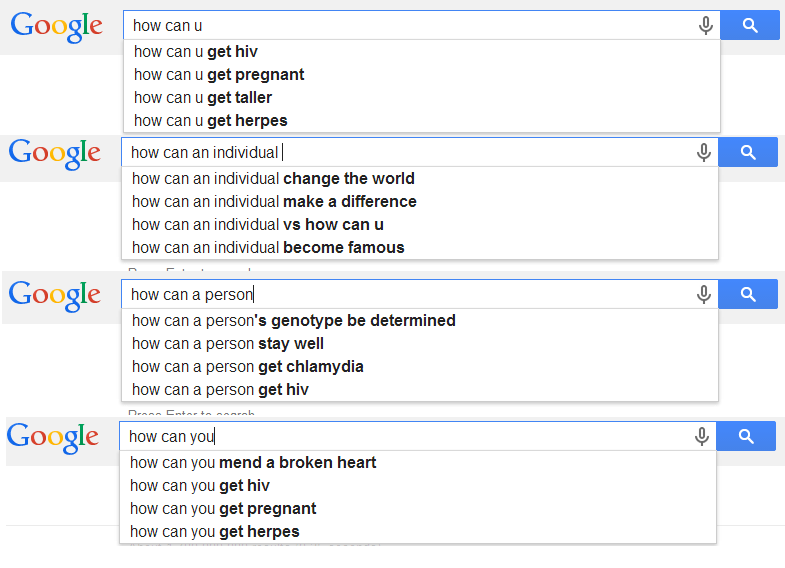785x568 pixels.
Task: Click the microphone icon beside "how can u"
Action: [x=706, y=26]
